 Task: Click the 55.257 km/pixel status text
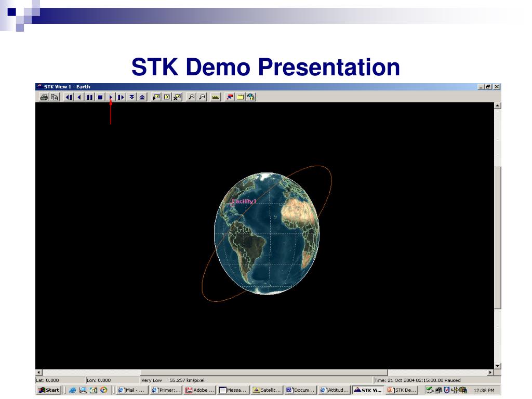(187, 380)
